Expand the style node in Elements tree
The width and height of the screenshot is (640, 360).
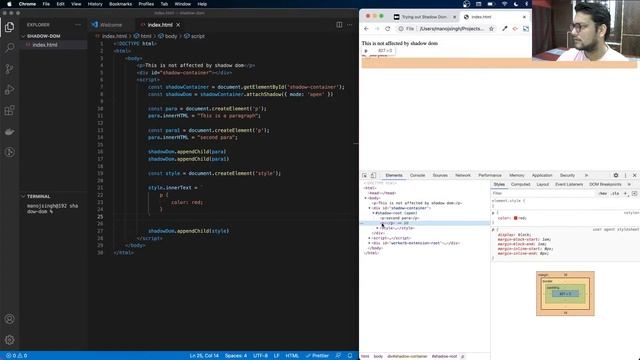(378, 228)
